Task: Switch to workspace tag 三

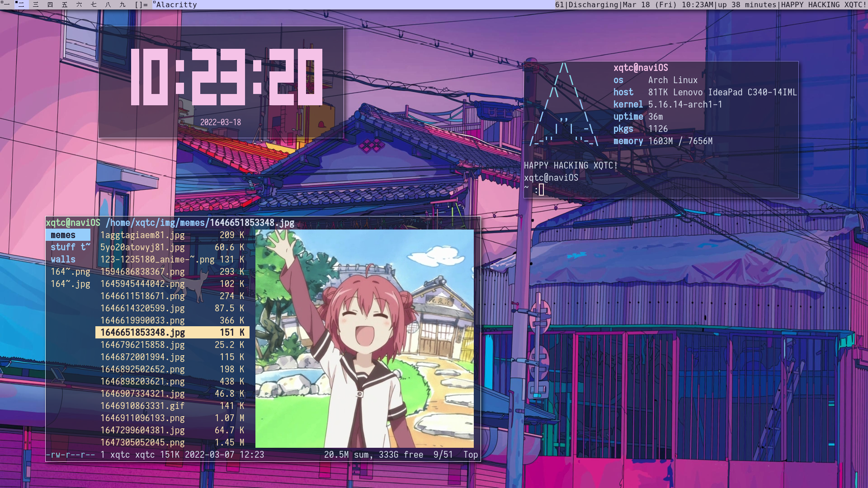Action: (36, 5)
